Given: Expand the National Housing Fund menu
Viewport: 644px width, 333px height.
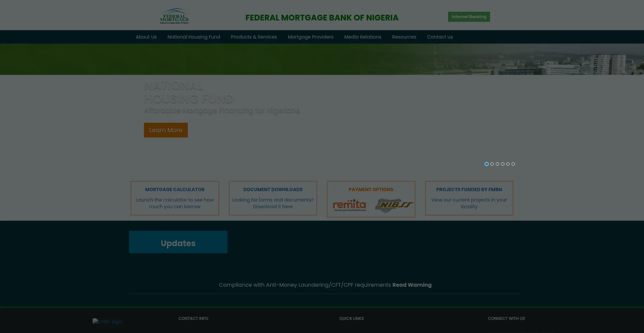Looking at the screenshot, I should 194,37.
